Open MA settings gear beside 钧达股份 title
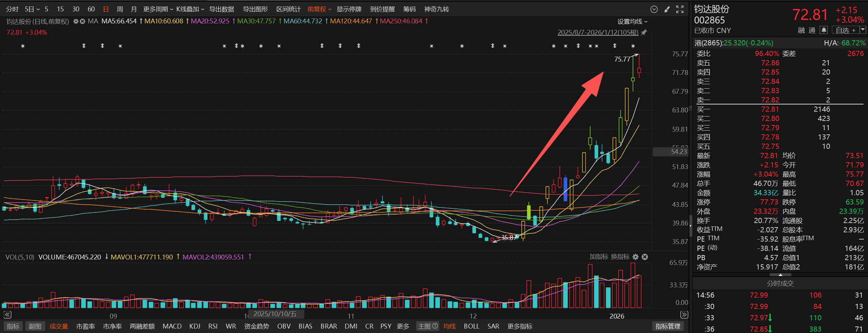Image resolution: width=868 pixels, height=333 pixels. (76, 21)
